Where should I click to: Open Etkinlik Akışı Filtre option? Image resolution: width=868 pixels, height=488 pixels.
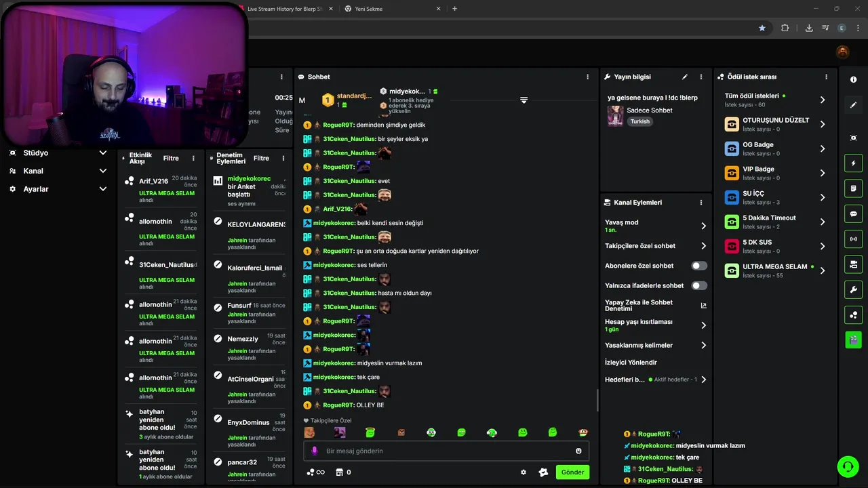(x=171, y=158)
